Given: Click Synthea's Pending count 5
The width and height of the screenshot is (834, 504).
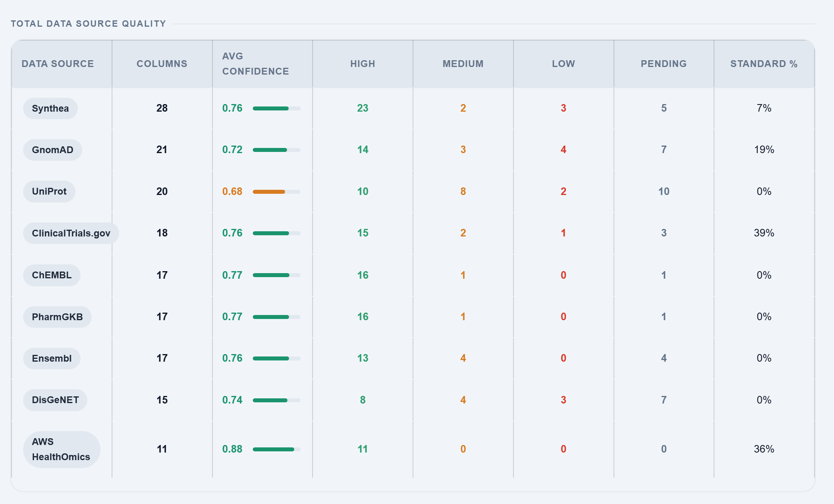Looking at the screenshot, I should [664, 108].
